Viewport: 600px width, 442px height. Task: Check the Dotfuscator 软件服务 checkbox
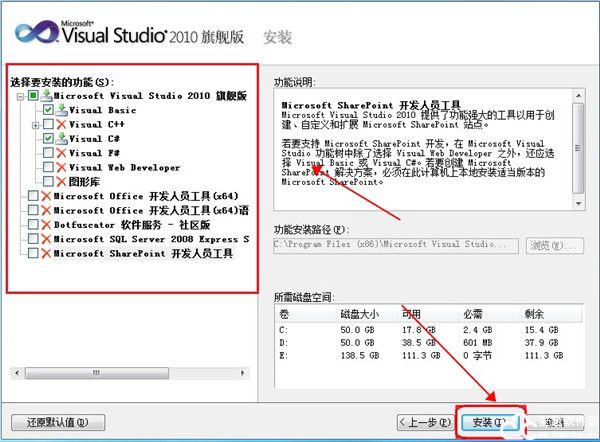(33, 224)
